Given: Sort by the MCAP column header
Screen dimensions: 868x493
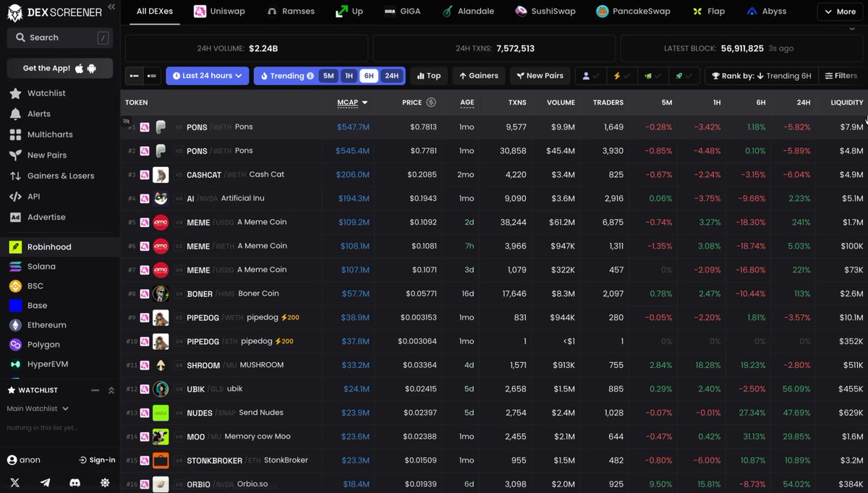Looking at the screenshot, I should [x=352, y=103].
